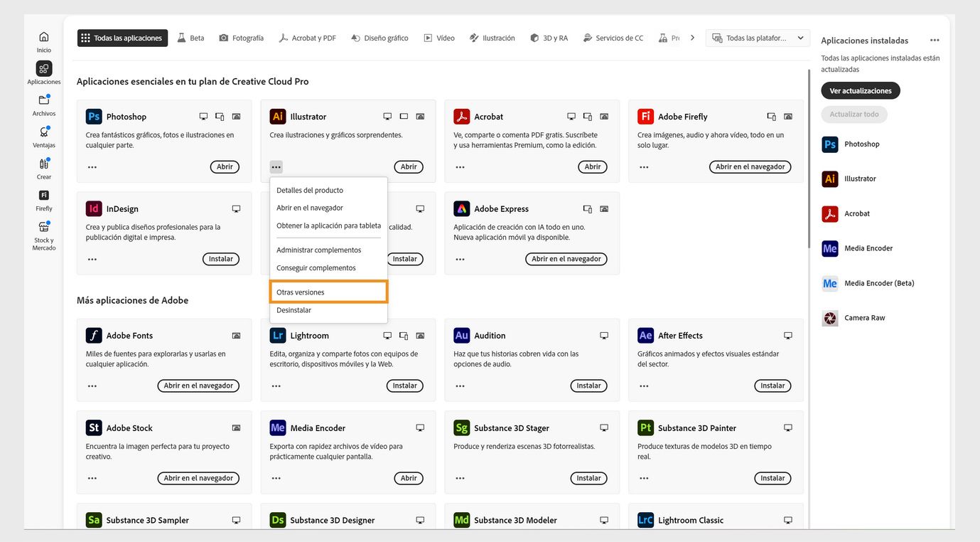This screenshot has width=980, height=542.
Task: Open the Acrobat card three-dots menu
Action: pyautogui.click(x=461, y=167)
